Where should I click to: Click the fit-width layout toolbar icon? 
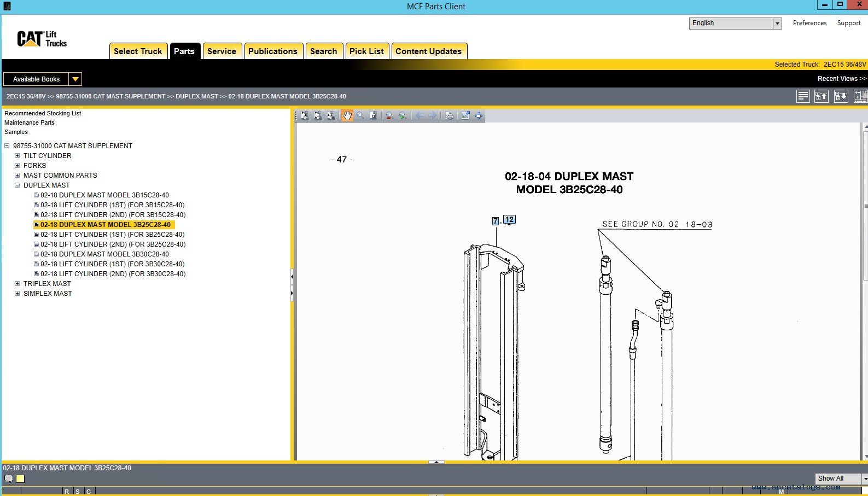[331, 115]
